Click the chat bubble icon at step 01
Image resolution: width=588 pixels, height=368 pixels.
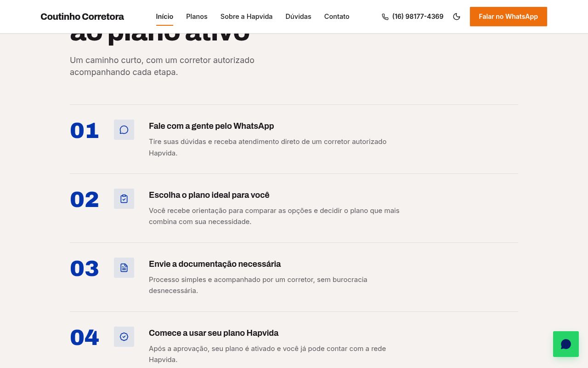pos(124,130)
